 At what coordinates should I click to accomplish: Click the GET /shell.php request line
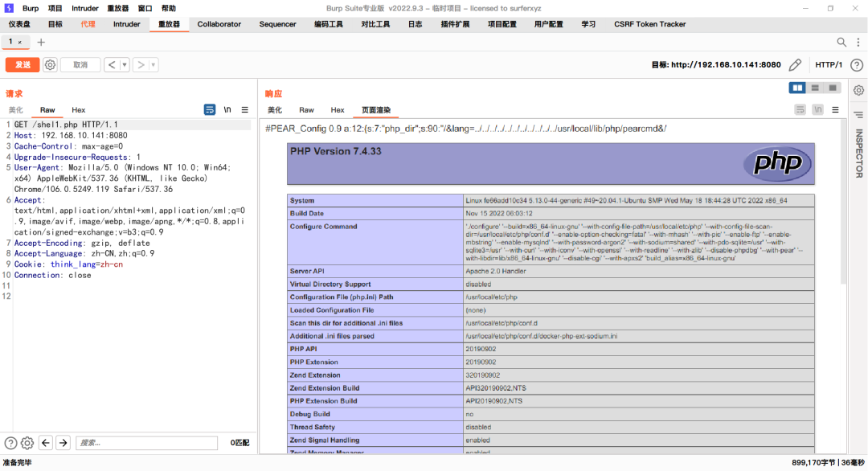tap(66, 125)
